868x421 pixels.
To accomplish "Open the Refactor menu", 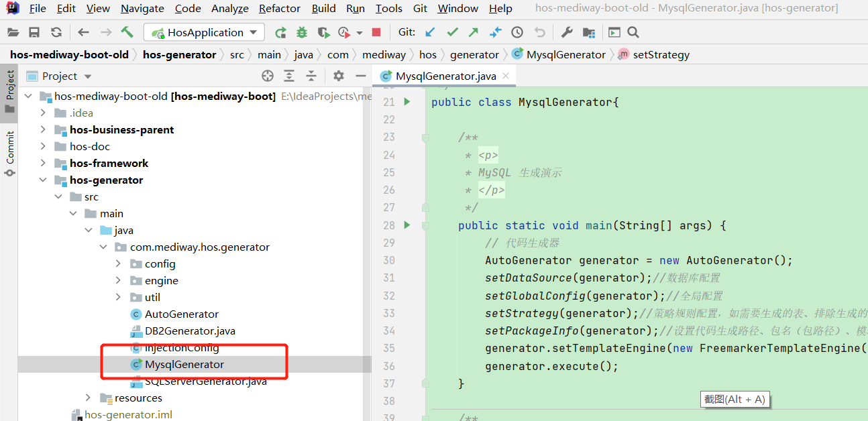I will pos(279,9).
